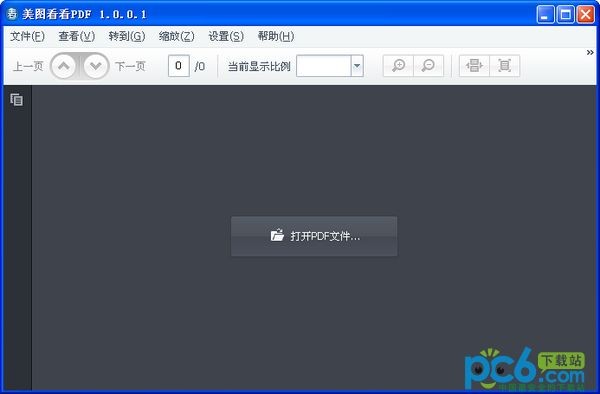Open the 设置(S) menu

(226, 36)
